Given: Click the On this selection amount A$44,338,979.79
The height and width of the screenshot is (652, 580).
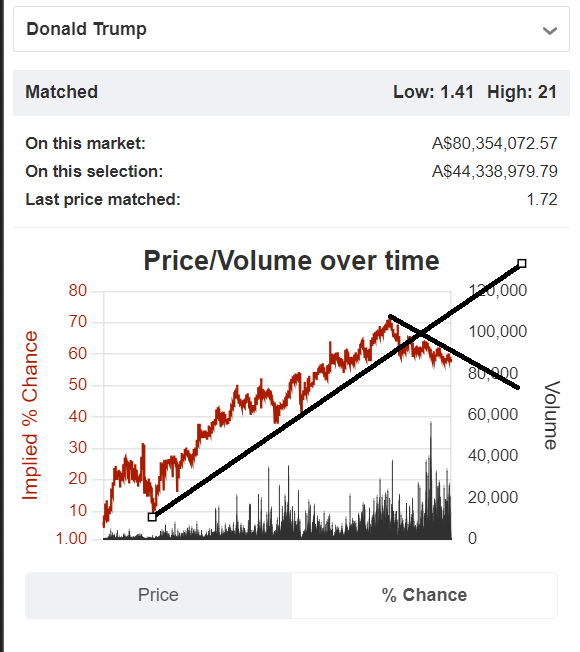Looking at the screenshot, I should [494, 171].
